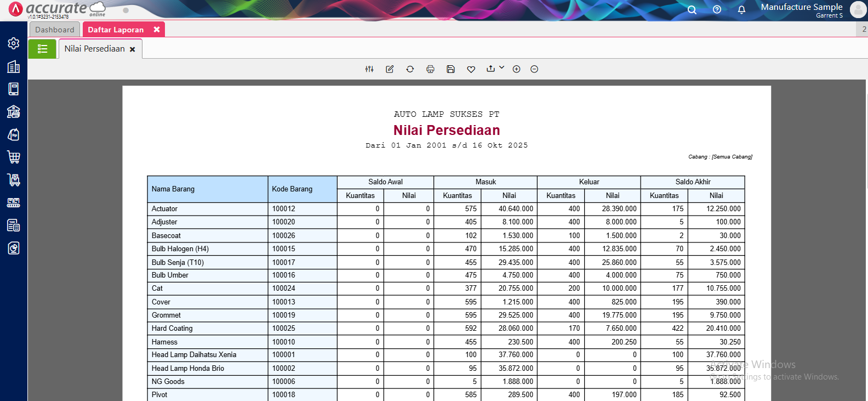Refresh the Nilai Persediaan report
The image size is (868, 401).
pos(410,69)
